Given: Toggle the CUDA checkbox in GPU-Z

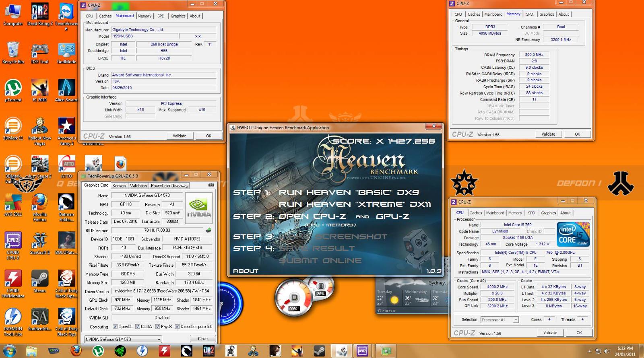Looking at the screenshot, I should click(x=138, y=327).
